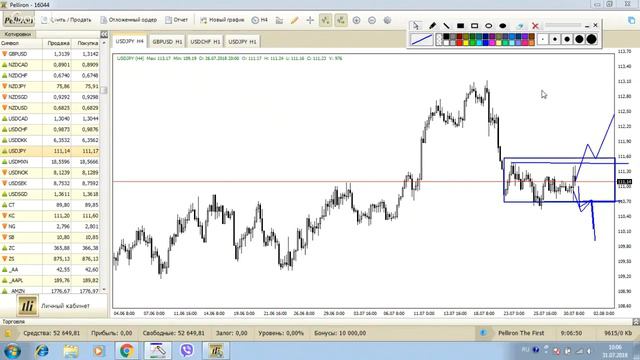Select the filled rectangle tool
Screen dimensions: 640x360
click(460, 26)
